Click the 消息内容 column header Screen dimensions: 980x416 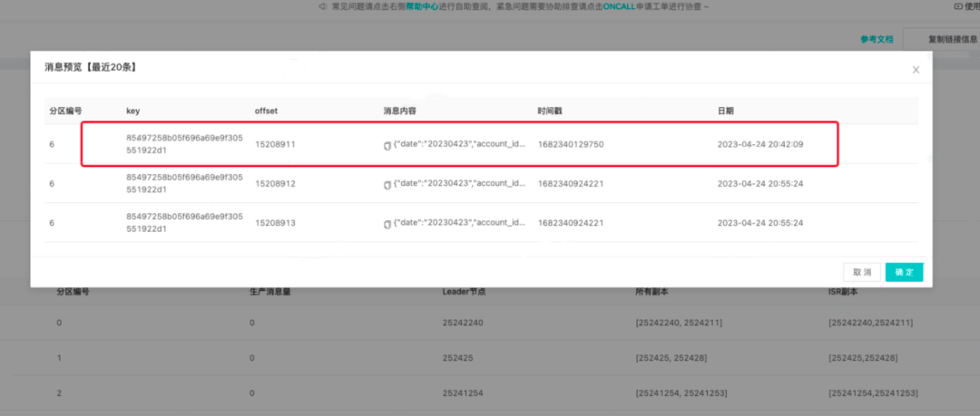[x=400, y=111]
